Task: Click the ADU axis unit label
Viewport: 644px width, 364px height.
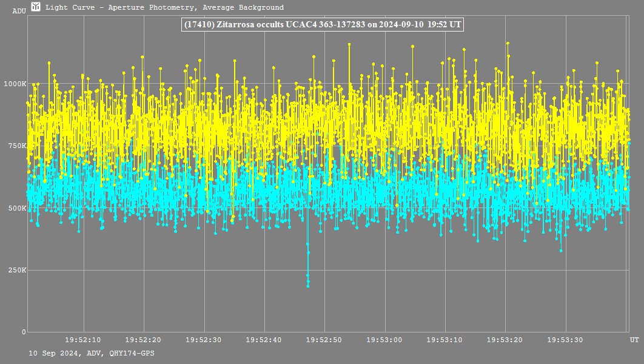Action: click(x=19, y=11)
